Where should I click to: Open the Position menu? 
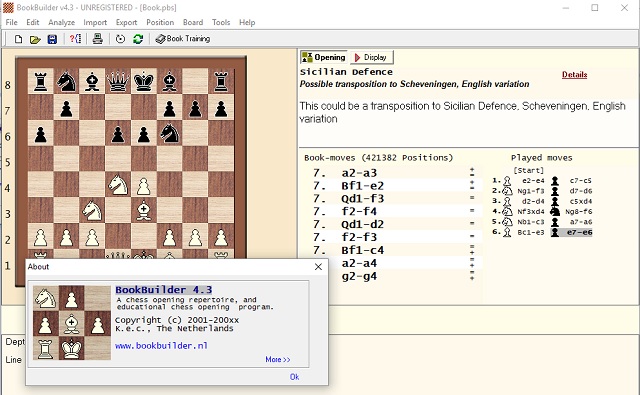coord(160,22)
